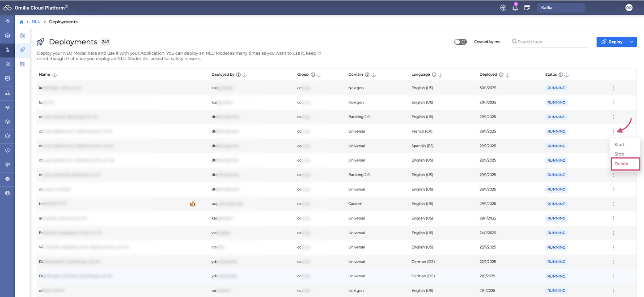
Task: Click the home icon in the breadcrumb
Action: point(21,22)
